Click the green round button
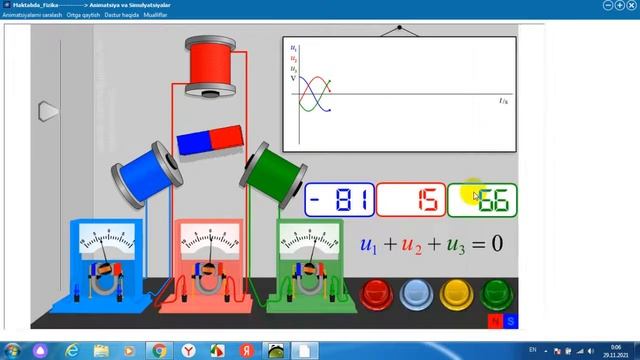Screen dimensions: 640x360 coord(496,295)
